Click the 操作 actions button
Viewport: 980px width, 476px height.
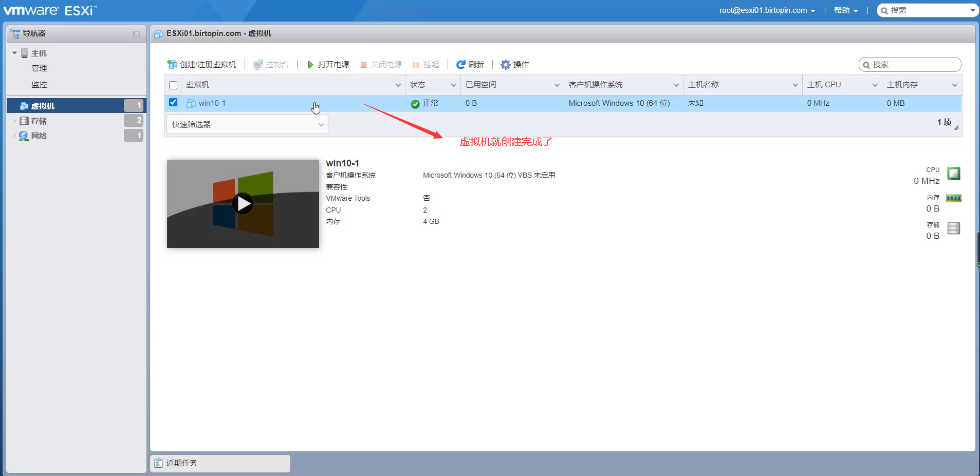[515, 64]
